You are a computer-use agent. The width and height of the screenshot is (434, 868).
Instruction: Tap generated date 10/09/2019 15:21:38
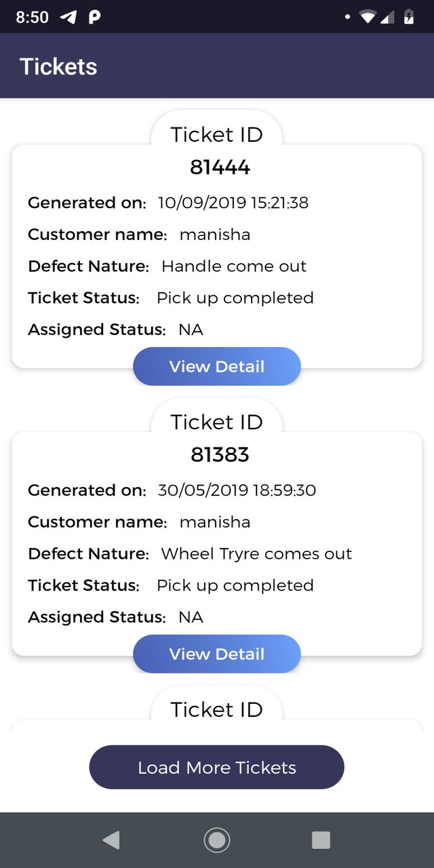point(233,203)
